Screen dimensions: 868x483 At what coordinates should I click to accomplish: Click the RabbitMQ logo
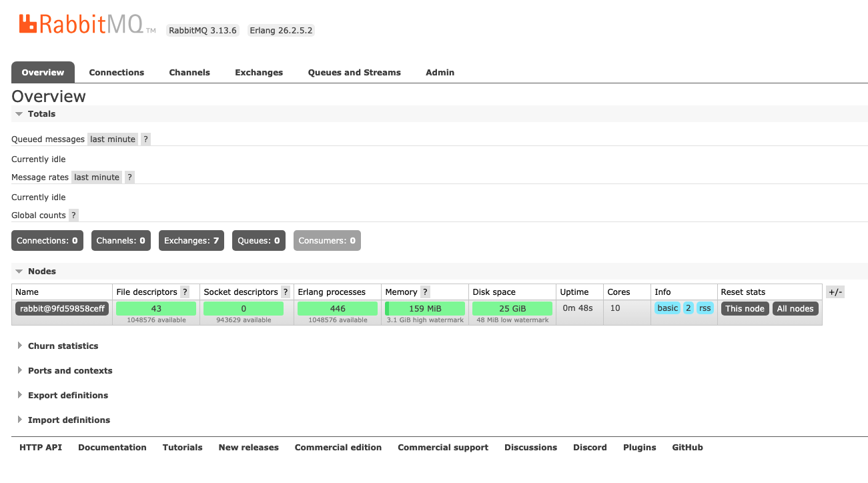(x=87, y=25)
